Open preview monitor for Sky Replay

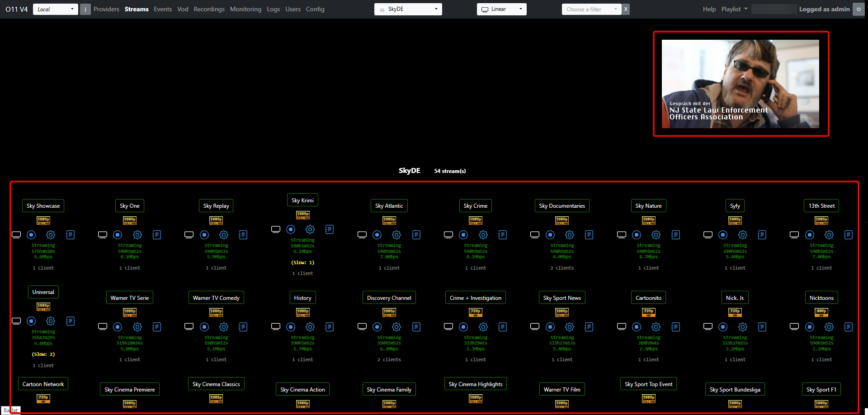pos(189,234)
